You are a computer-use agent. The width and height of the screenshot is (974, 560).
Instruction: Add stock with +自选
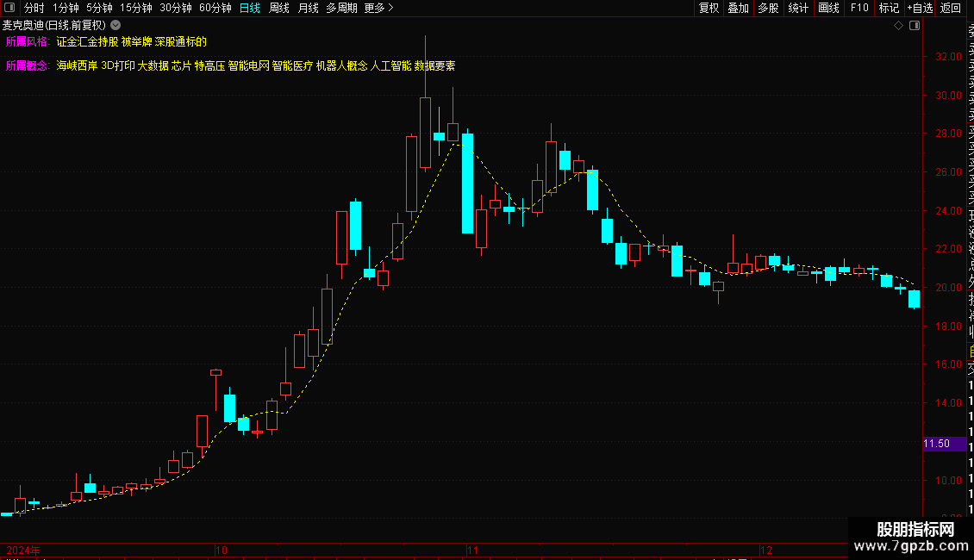coord(920,8)
